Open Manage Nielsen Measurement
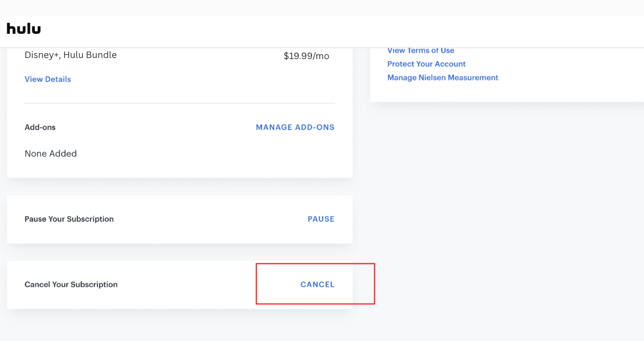 point(443,78)
